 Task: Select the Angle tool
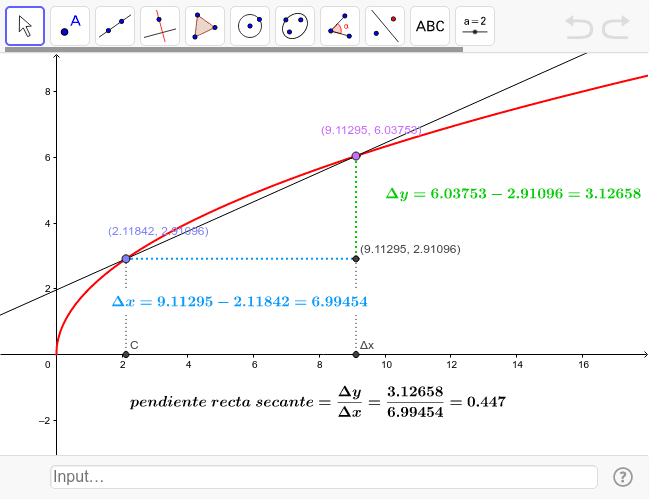[x=340, y=26]
